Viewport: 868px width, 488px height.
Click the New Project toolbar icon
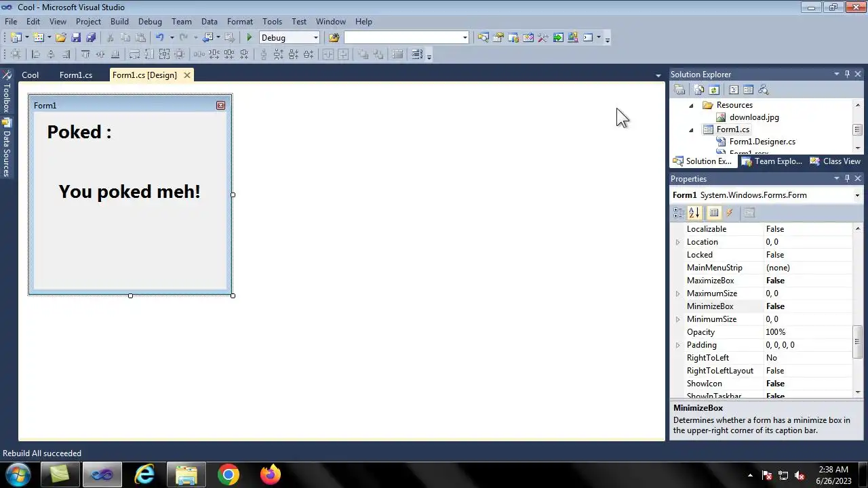(16, 38)
